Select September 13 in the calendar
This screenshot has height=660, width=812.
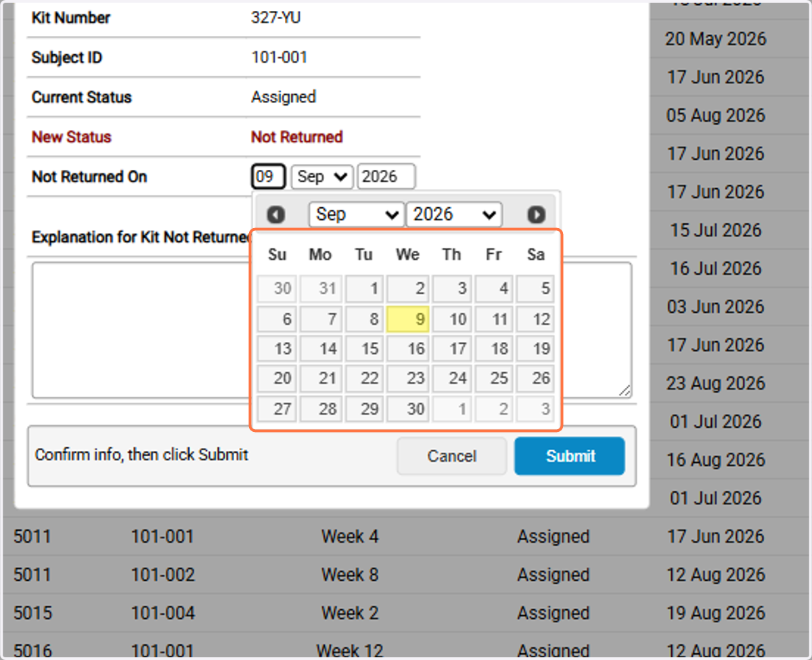point(277,349)
